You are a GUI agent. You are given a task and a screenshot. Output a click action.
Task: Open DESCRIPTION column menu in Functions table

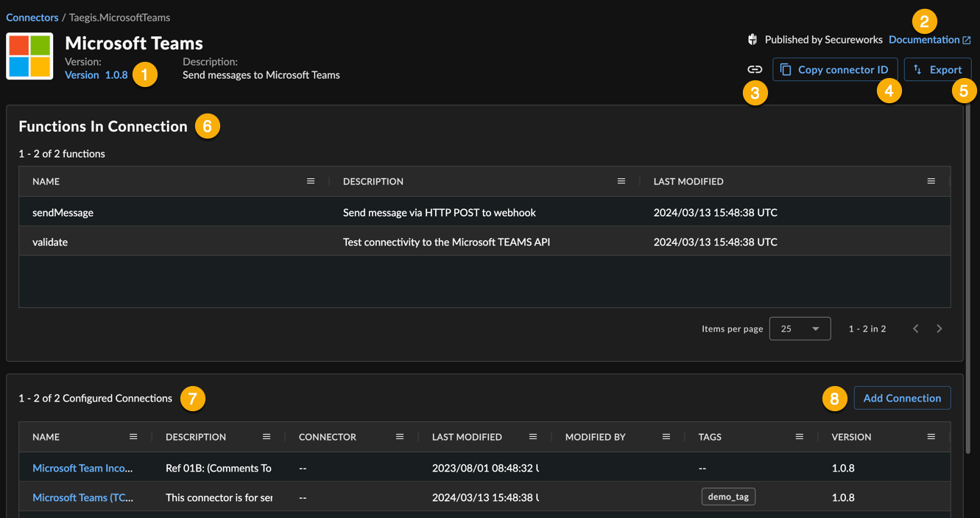[x=621, y=181]
